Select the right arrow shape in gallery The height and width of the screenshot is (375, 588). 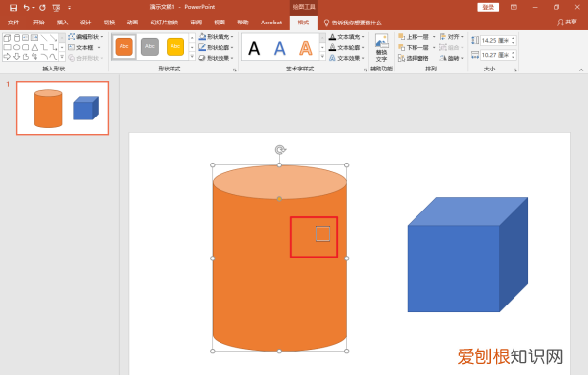click(7, 57)
